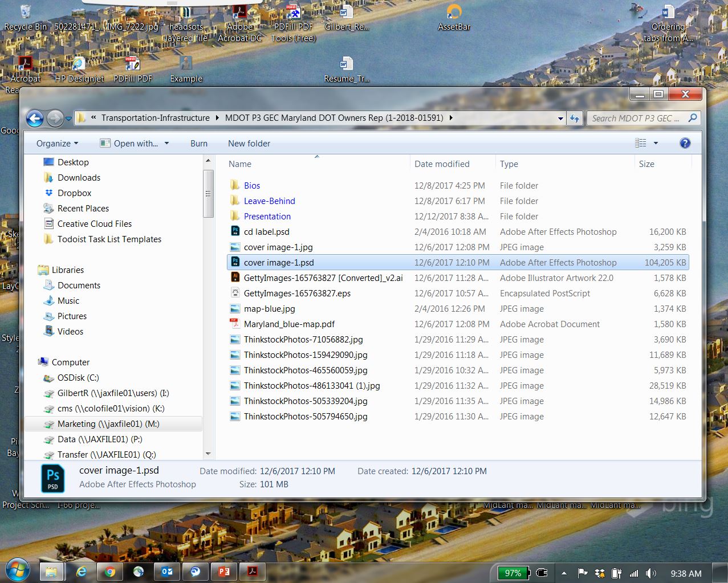
Task: Click the Back navigation arrow button
Action: [x=35, y=118]
